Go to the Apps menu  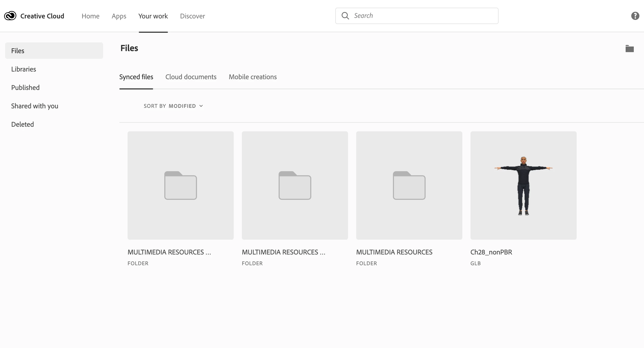(119, 16)
